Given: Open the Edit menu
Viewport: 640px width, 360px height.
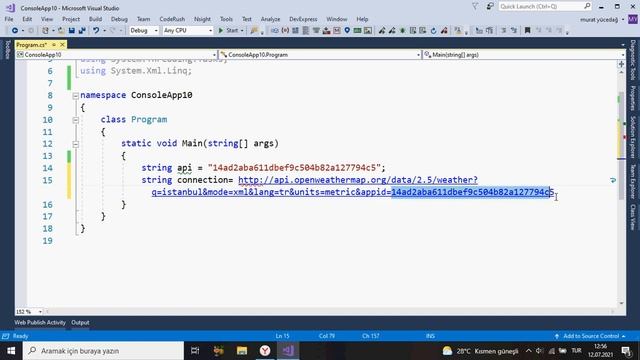Looking at the screenshot, I should (27, 19).
